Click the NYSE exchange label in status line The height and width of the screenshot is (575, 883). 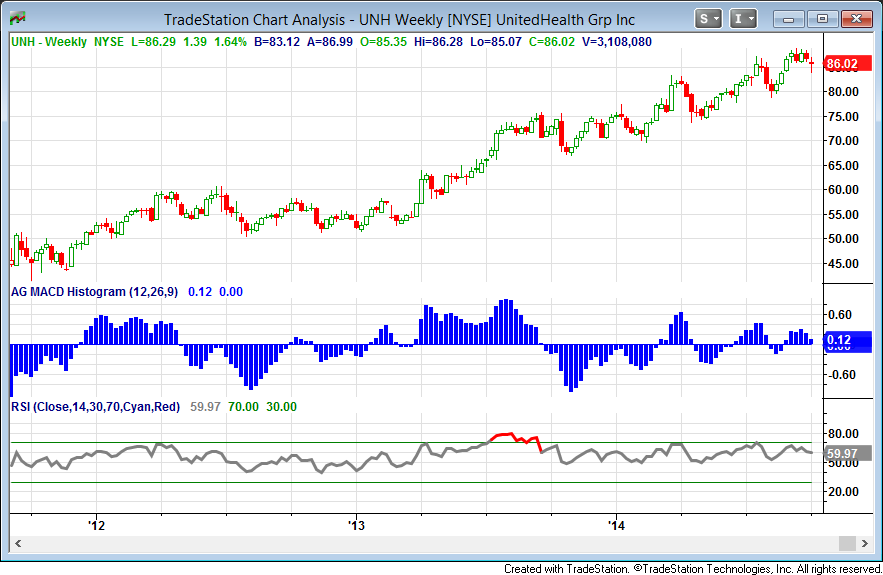[109, 42]
